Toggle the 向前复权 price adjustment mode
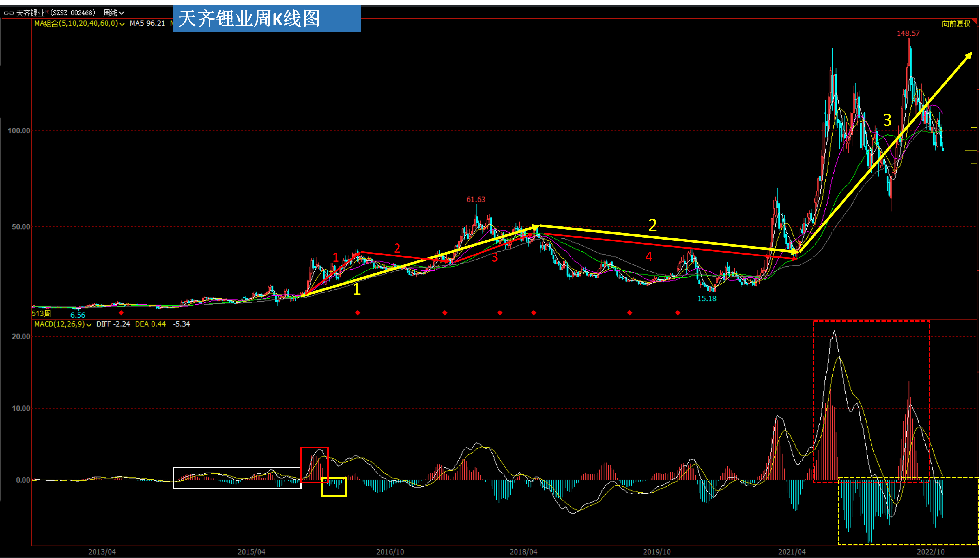980x558 pixels. pyautogui.click(x=956, y=24)
